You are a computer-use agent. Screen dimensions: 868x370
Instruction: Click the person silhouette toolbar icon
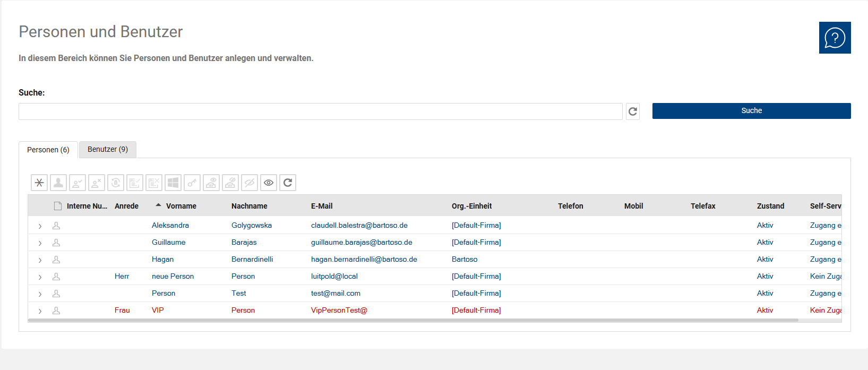click(x=58, y=183)
